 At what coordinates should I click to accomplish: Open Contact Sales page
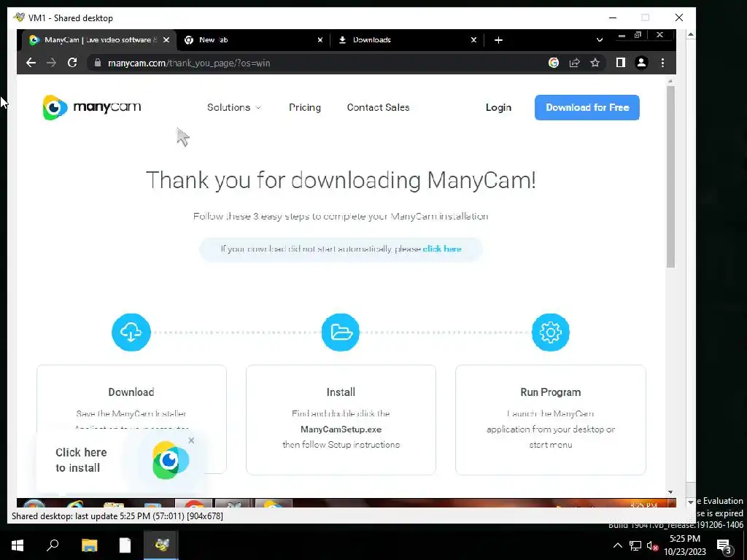(379, 108)
